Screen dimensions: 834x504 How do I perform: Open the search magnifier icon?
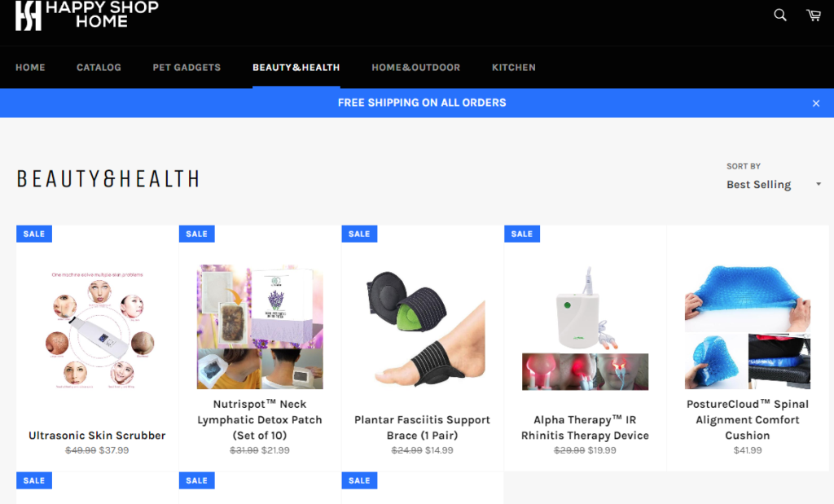[x=779, y=15]
